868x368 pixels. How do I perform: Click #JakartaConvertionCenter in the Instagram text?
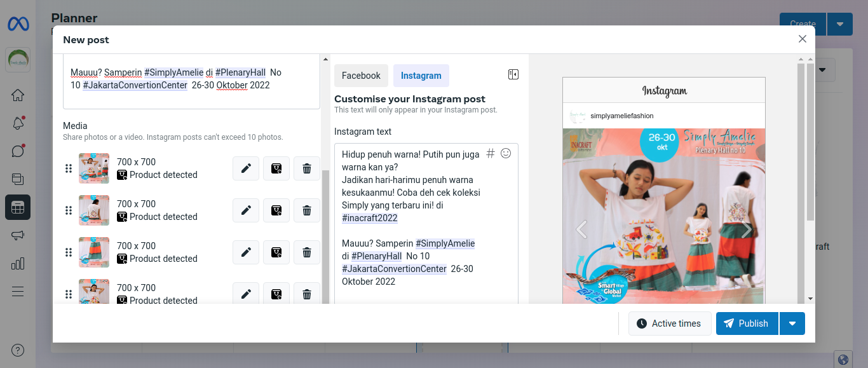394,269
